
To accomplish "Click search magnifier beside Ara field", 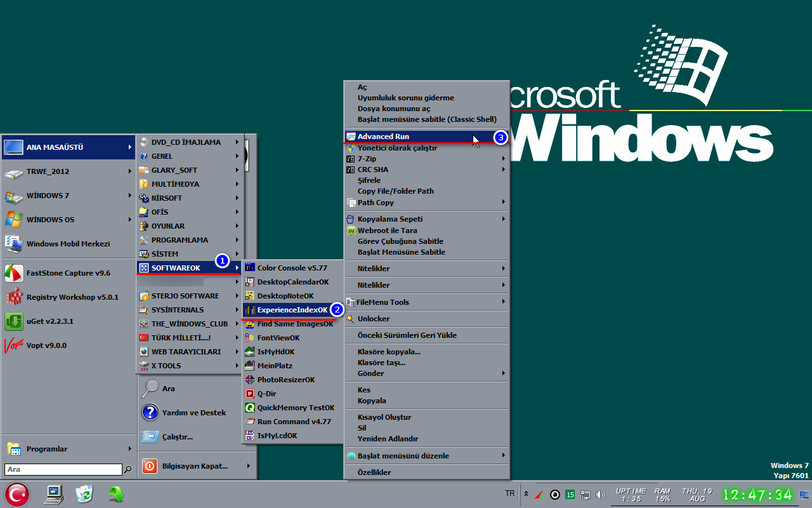I will (x=128, y=470).
